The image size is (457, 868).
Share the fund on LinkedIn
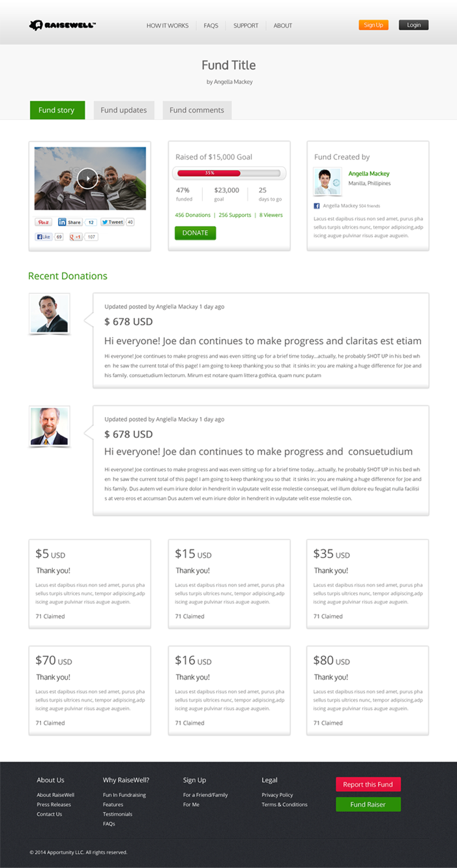click(70, 222)
